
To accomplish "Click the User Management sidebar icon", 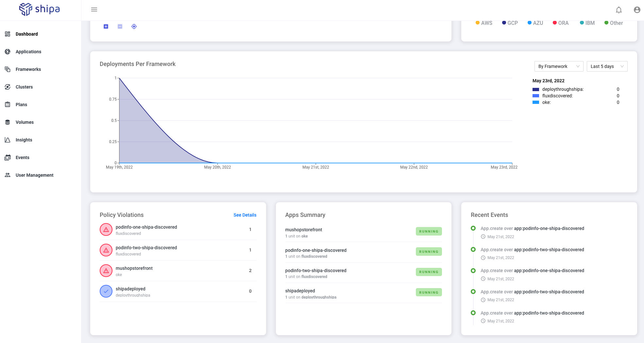I will (x=8, y=175).
